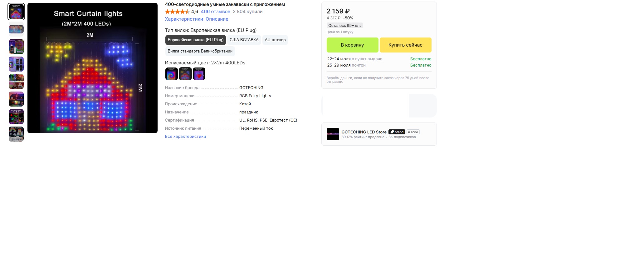Open the blurred pastel curtain gallery thumbnail

click(16, 29)
